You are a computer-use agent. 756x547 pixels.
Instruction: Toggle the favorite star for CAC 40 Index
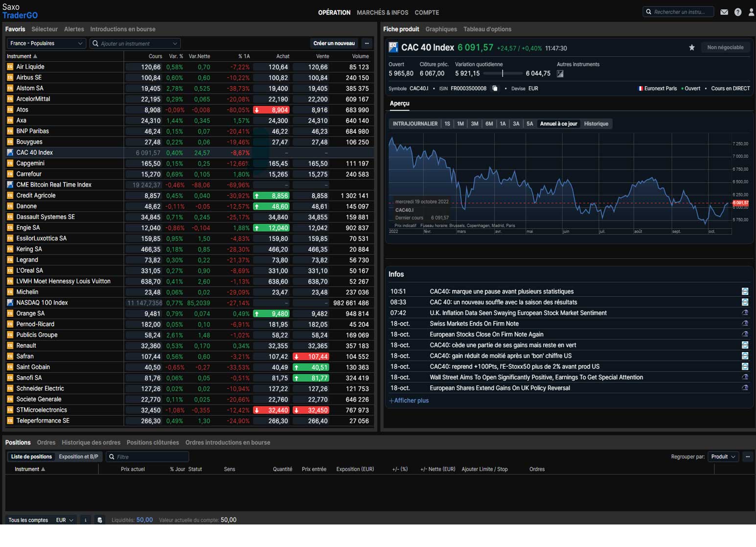pyautogui.click(x=692, y=48)
